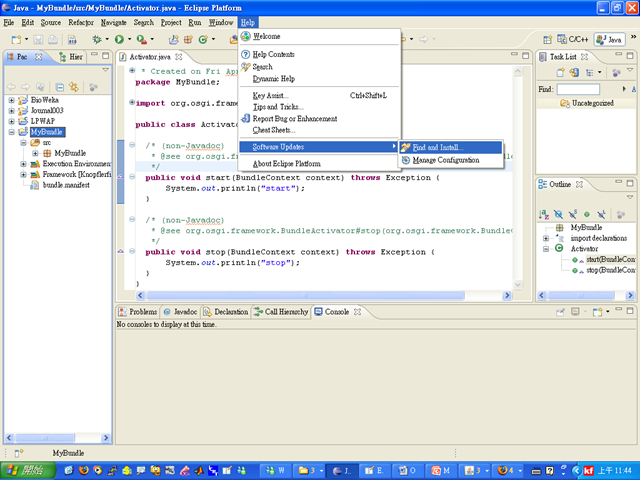Open About Eclipse Platform menu item

click(x=285, y=163)
